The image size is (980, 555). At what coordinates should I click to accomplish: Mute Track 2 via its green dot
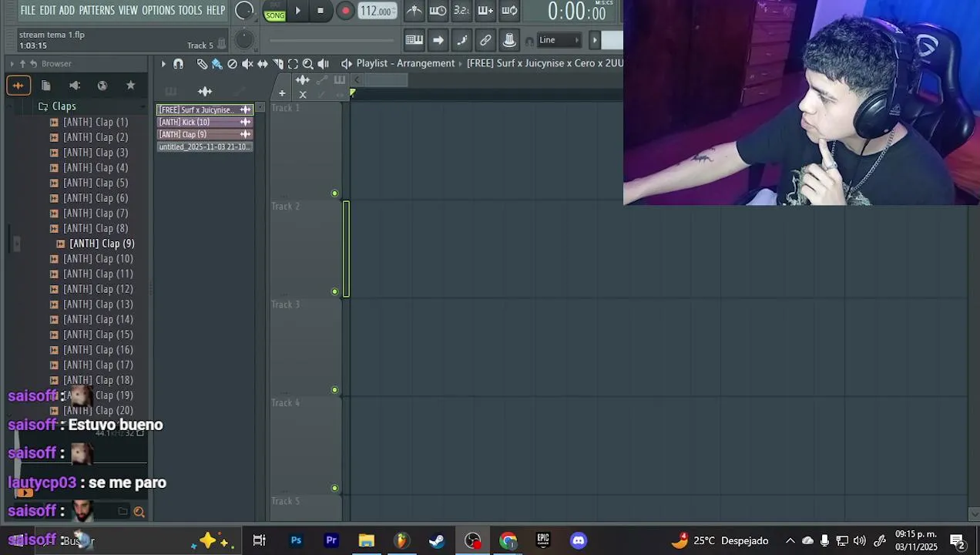334,291
